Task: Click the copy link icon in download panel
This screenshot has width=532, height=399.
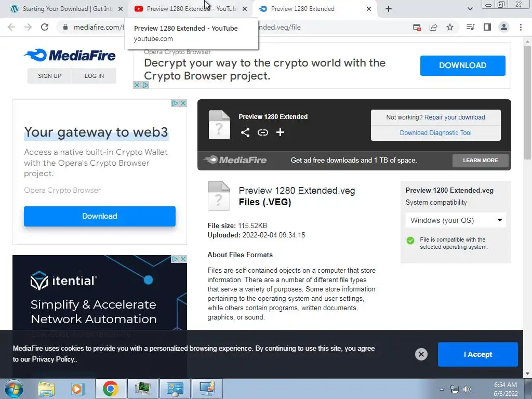Action: (x=262, y=132)
